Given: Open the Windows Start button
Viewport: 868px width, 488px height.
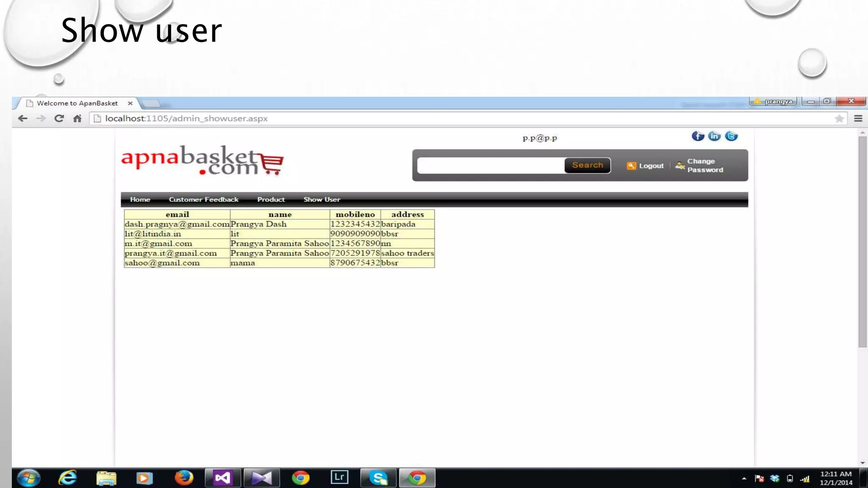Looking at the screenshot, I should 28,478.
